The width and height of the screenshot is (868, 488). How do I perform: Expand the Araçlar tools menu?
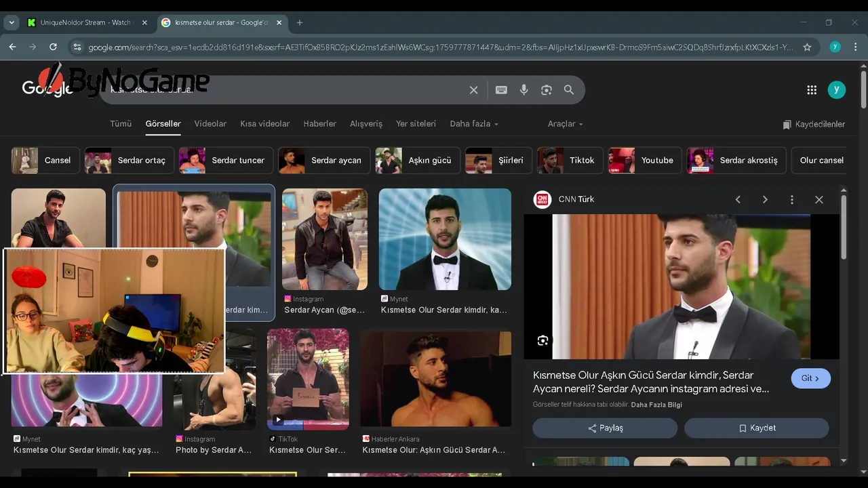point(565,124)
